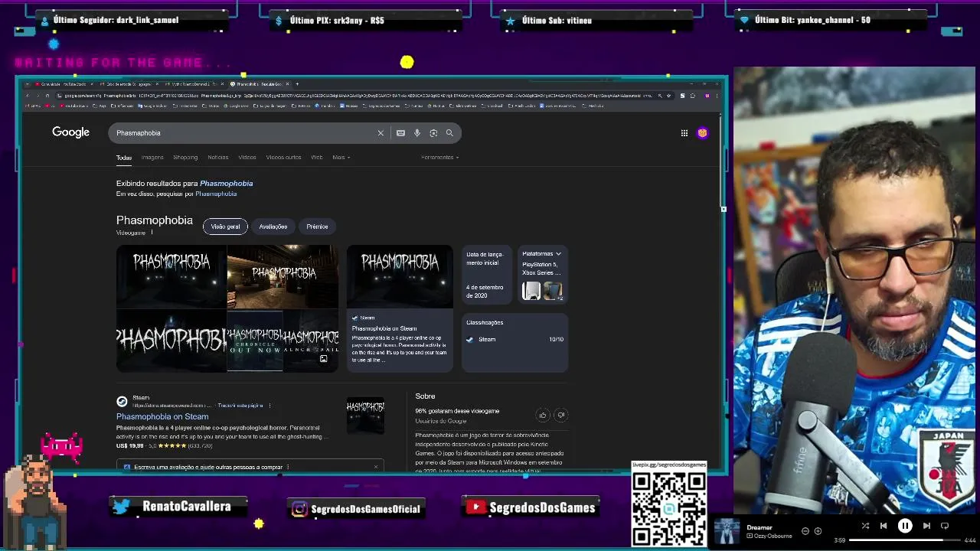The width and height of the screenshot is (980, 551).
Task: Click the livepix QR code
Action: (x=669, y=508)
